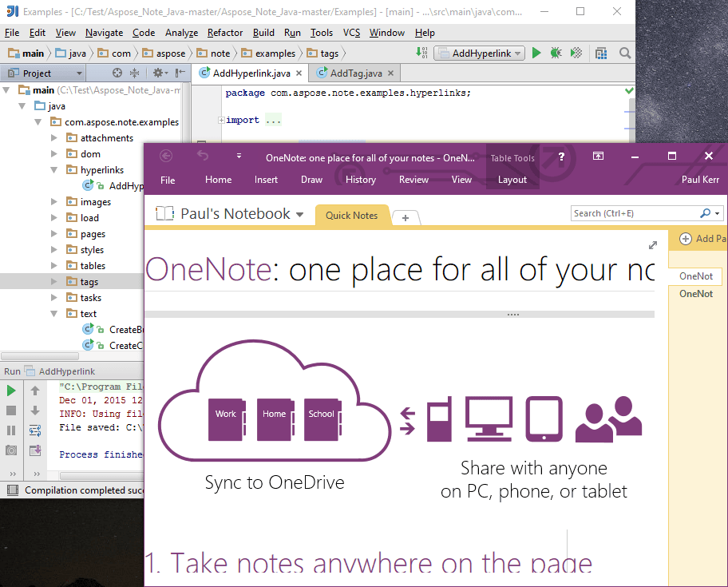Start debugging with the bug icon
This screenshot has width=728, height=587.
[x=556, y=53]
